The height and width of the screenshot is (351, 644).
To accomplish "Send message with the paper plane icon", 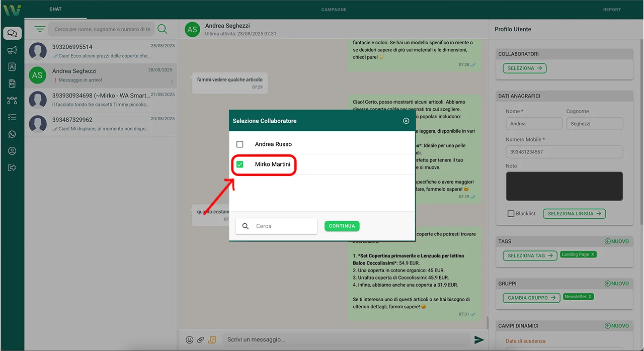I will 479,340.
